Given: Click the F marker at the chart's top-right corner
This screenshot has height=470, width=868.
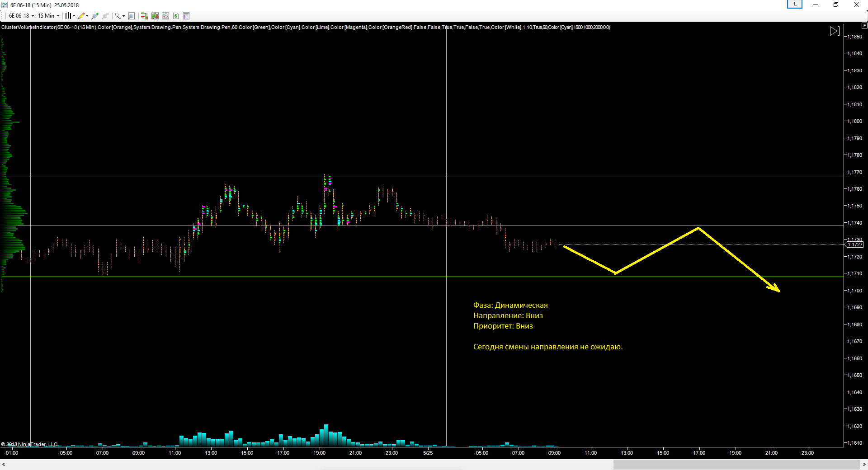Looking at the screenshot, I should pos(864,26).
